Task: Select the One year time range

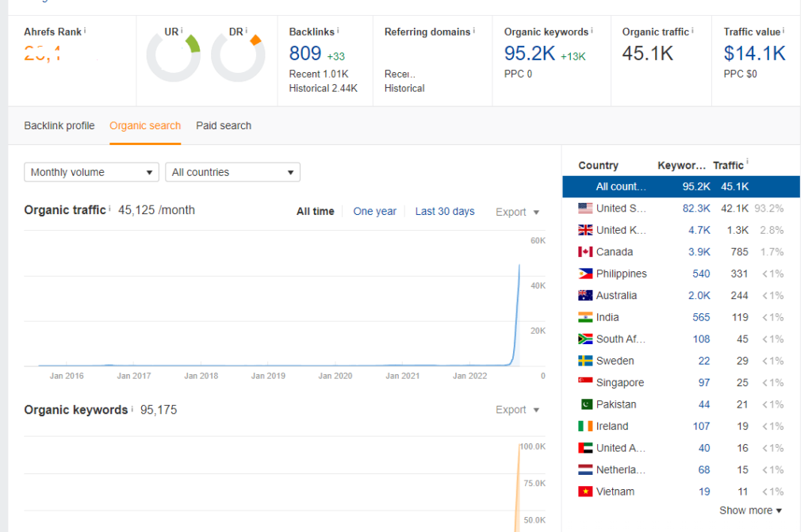Action: pos(374,212)
